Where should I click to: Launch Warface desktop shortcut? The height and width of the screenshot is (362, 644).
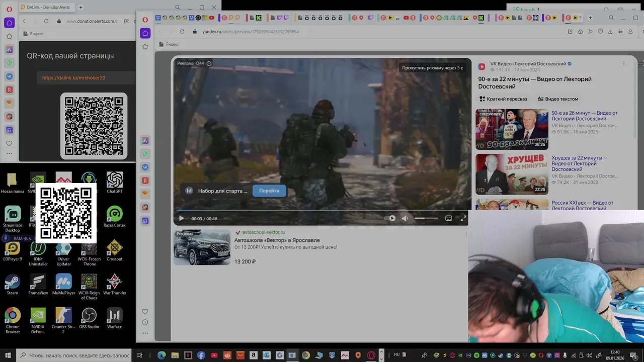tap(115, 318)
